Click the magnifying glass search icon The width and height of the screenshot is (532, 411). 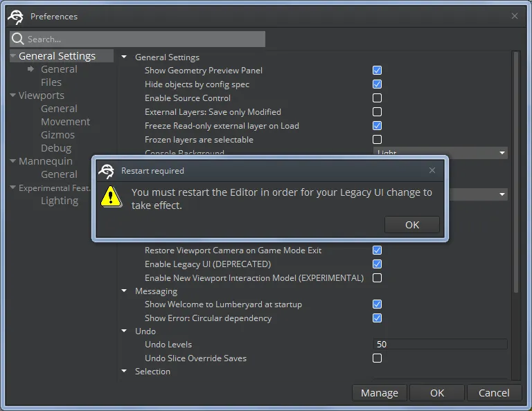point(17,39)
